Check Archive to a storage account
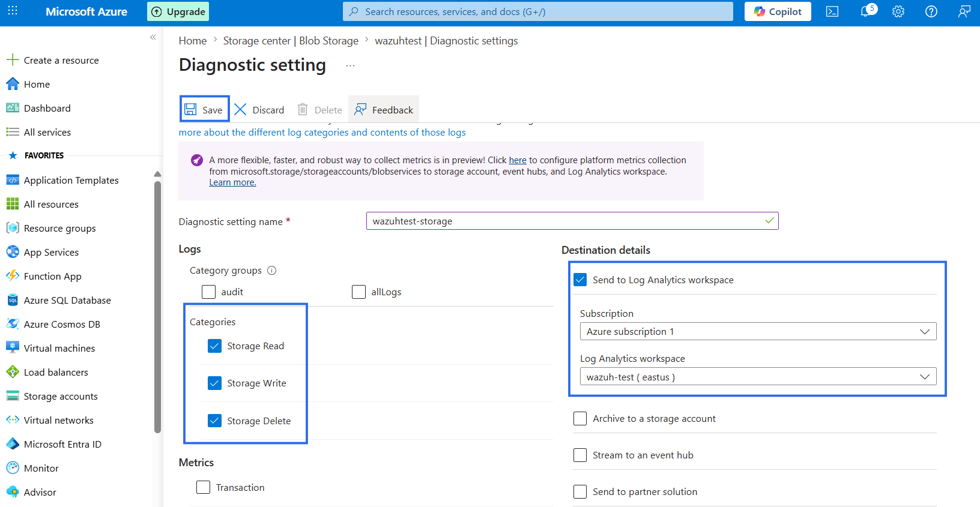The image size is (980, 507). (x=580, y=418)
